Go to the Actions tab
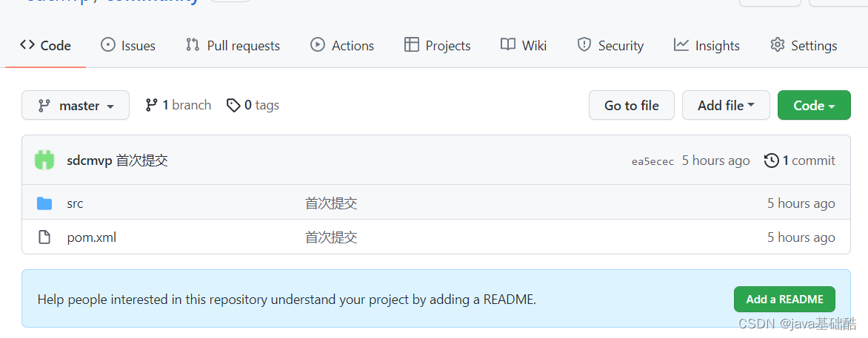Screen dimensions: 868x338 tap(342, 45)
